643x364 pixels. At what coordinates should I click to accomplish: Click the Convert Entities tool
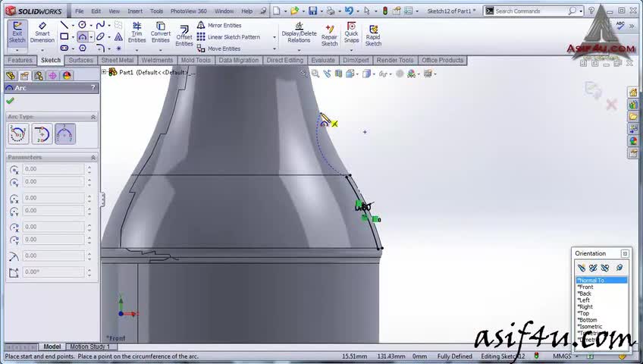[x=160, y=33]
